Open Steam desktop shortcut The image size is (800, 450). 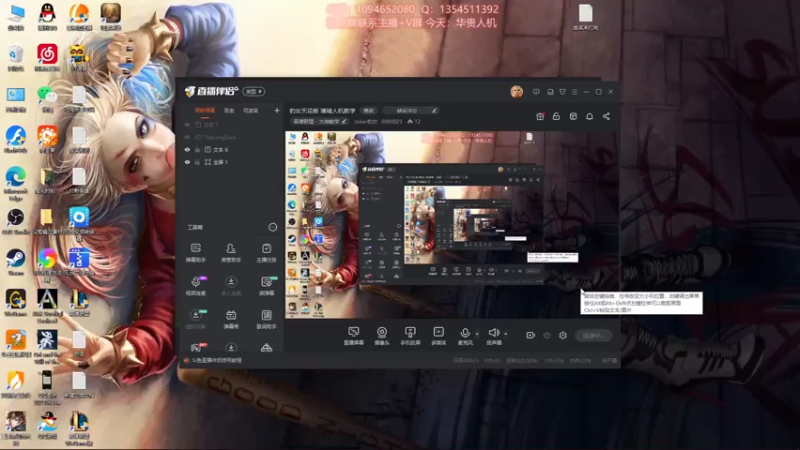pos(16,262)
